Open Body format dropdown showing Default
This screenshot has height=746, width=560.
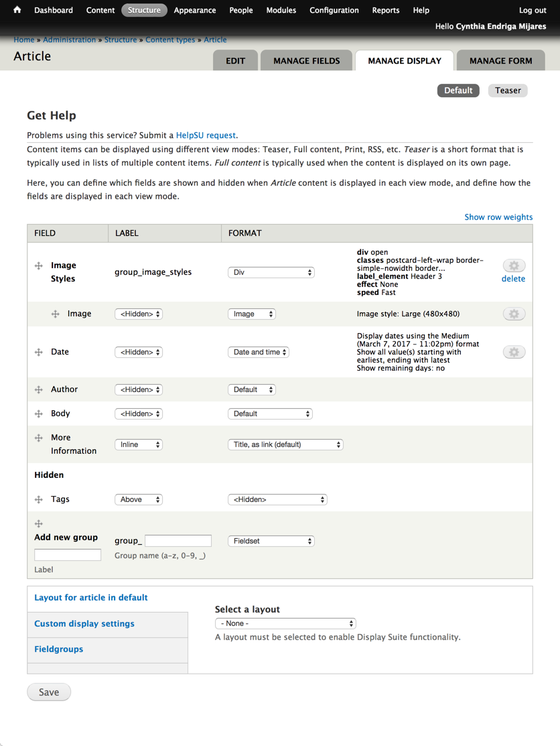pyautogui.click(x=270, y=414)
